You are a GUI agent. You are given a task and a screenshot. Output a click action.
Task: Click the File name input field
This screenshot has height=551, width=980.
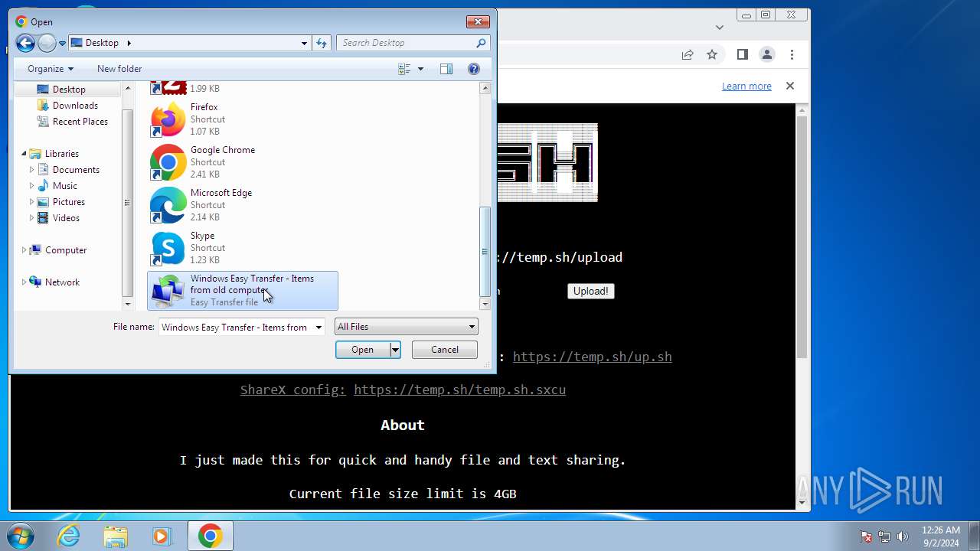[x=236, y=328]
